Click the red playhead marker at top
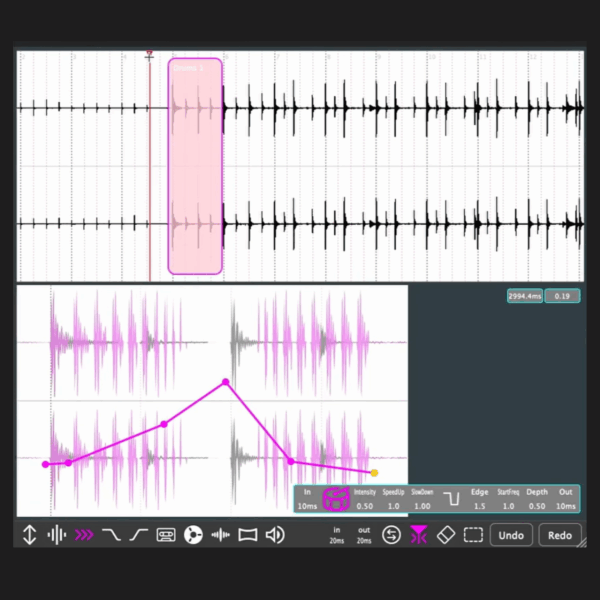 150,54
